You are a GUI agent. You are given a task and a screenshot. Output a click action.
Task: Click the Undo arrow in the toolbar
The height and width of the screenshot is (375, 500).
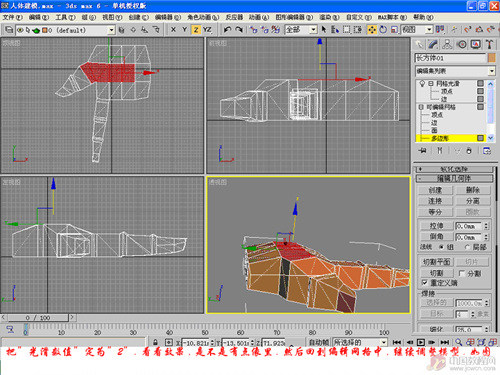click(227, 30)
